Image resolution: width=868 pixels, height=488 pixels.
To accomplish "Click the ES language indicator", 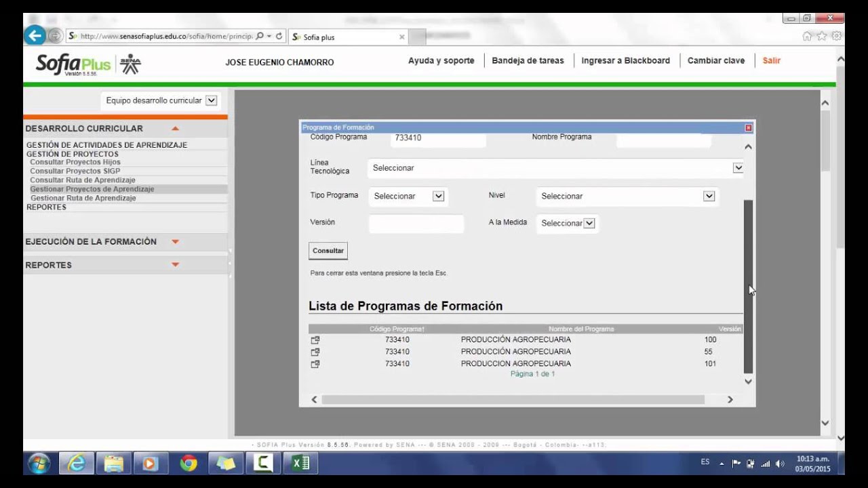I will point(705,462).
